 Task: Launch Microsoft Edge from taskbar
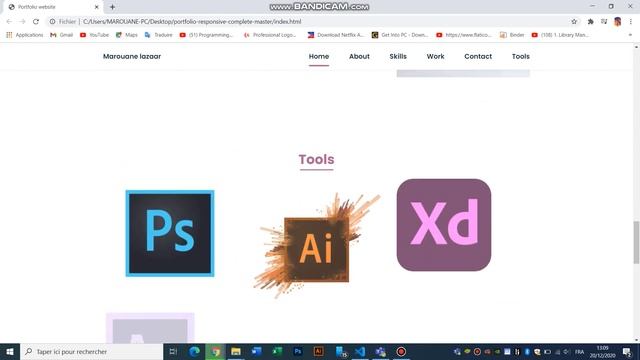click(194, 351)
